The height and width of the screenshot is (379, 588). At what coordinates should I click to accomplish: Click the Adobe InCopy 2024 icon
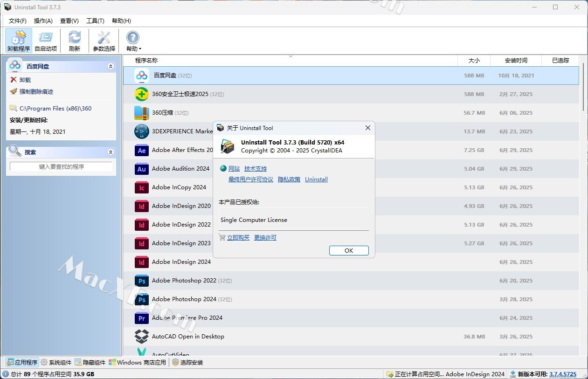click(142, 187)
